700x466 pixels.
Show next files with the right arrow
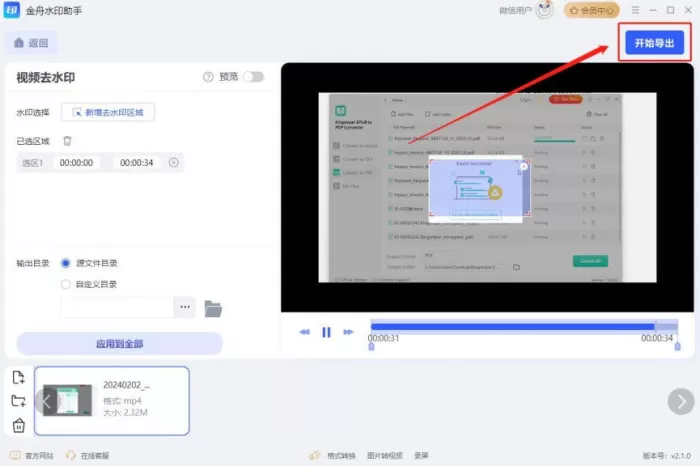pyautogui.click(x=681, y=402)
